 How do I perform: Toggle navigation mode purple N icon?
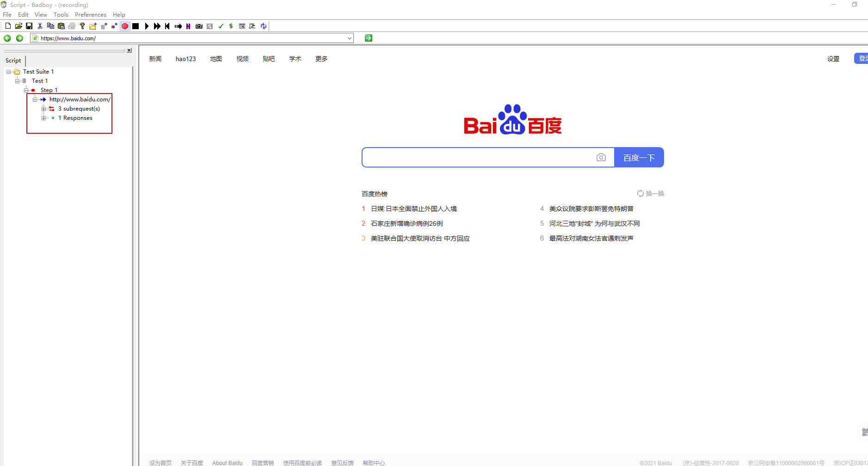point(188,26)
